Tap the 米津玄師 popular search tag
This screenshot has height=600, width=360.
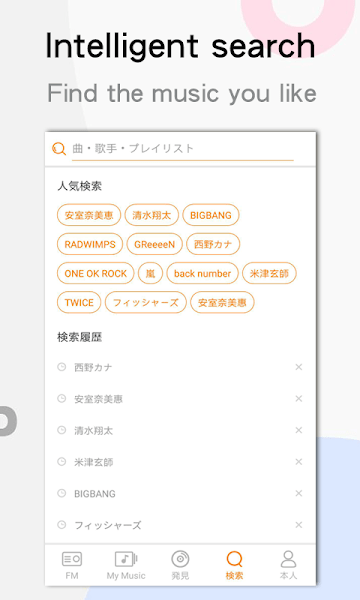tap(269, 273)
